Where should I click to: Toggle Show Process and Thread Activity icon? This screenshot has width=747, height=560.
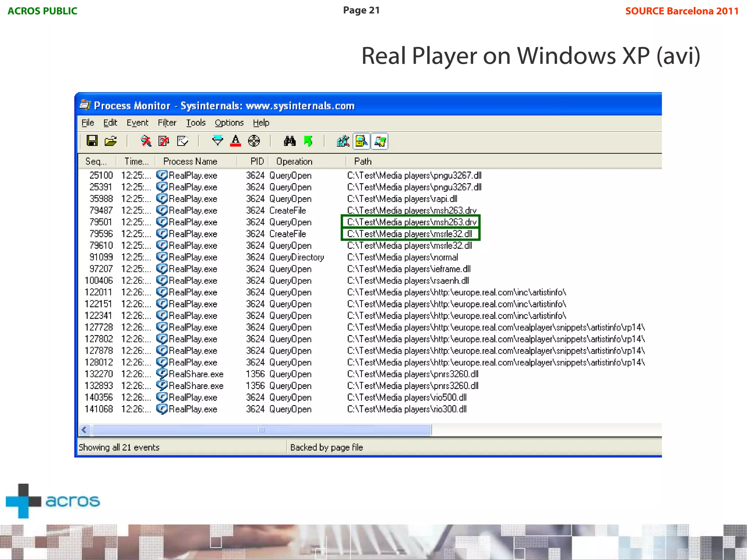(380, 141)
